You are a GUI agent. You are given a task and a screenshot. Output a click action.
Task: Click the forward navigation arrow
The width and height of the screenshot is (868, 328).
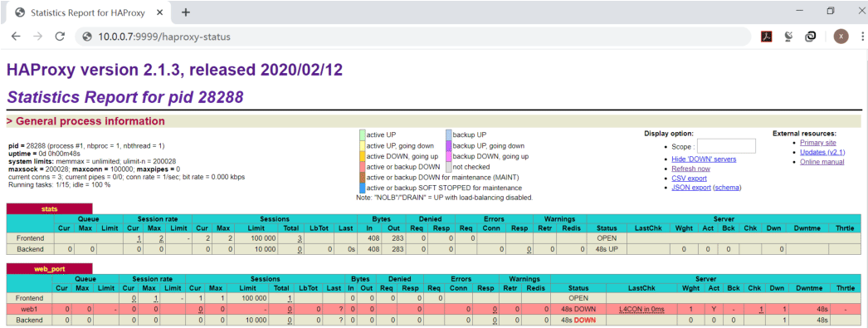37,37
